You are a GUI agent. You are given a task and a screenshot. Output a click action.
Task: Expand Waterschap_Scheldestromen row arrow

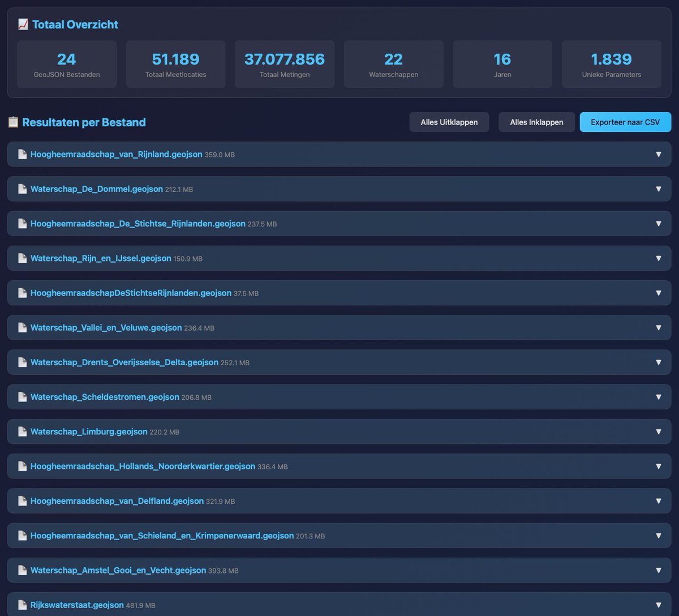click(658, 397)
